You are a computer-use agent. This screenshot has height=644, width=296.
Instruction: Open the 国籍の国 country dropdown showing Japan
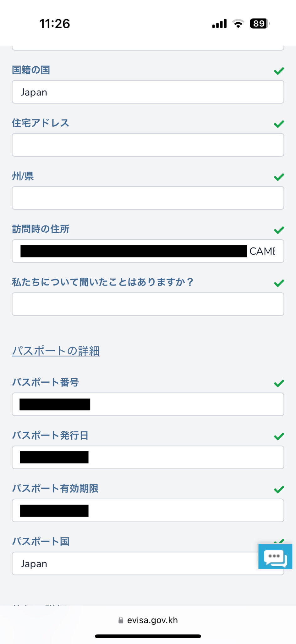point(148,92)
